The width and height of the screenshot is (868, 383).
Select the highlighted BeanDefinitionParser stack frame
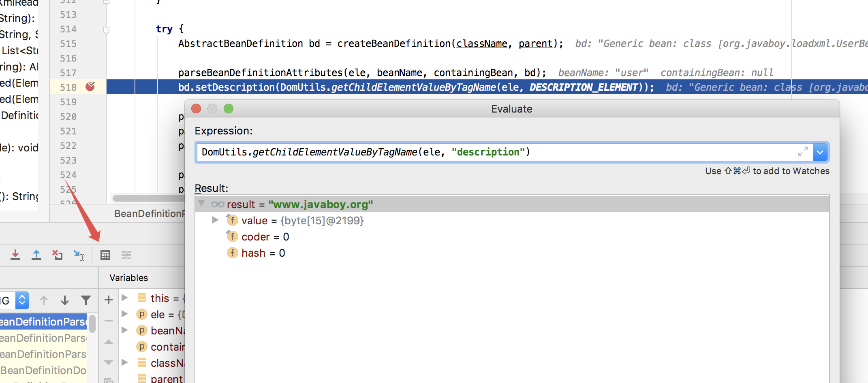click(43, 322)
